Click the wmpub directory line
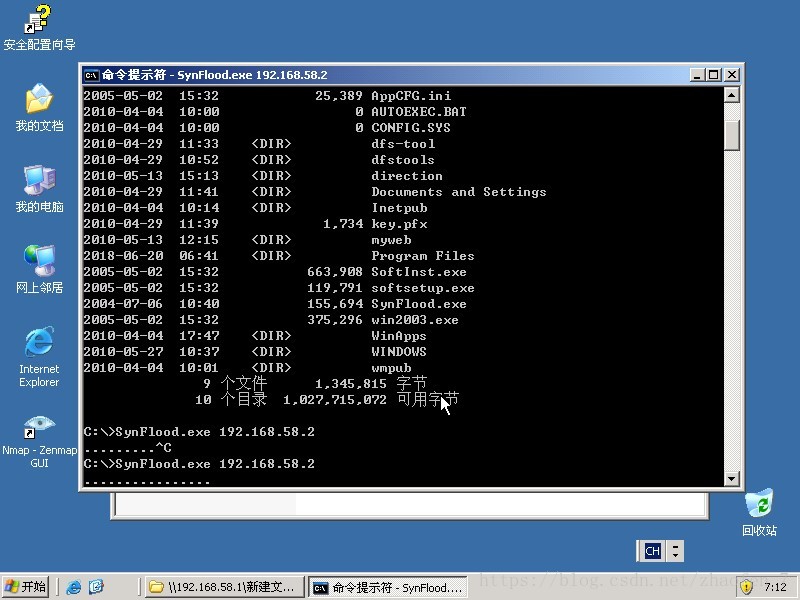Viewport: 800px width, 600px height. coord(247,368)
